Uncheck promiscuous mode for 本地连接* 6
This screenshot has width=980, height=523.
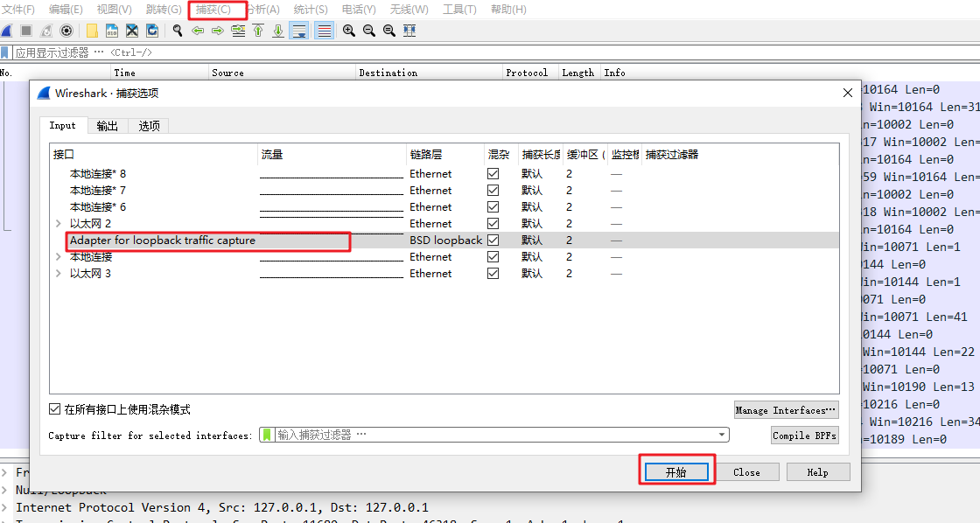(493, 206)
